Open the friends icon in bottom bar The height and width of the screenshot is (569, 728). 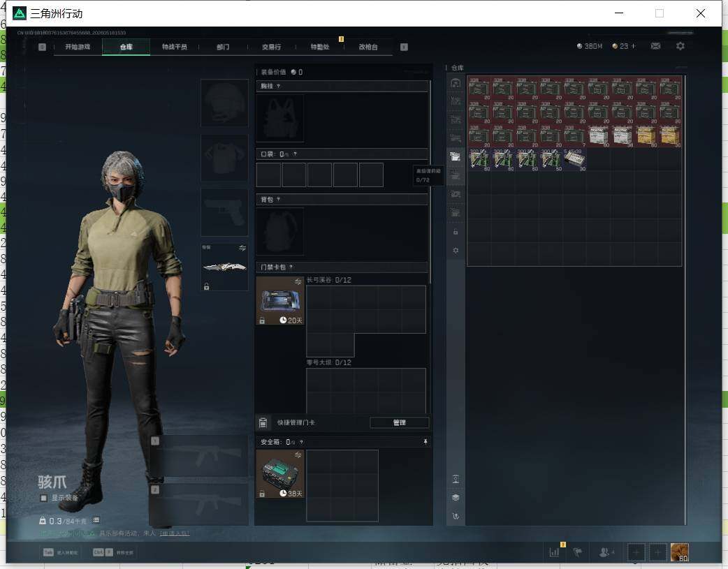[606, 552]
